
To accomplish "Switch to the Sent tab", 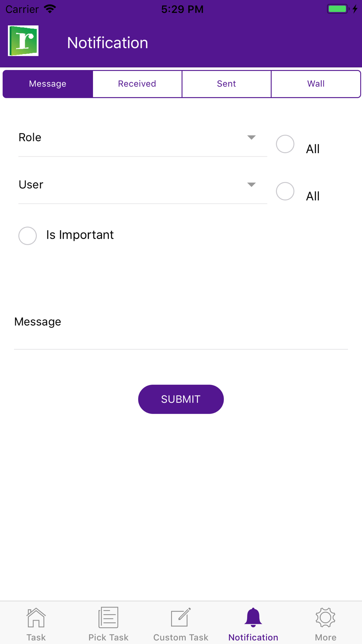I will pyautogui.click(x=226, y=84).
